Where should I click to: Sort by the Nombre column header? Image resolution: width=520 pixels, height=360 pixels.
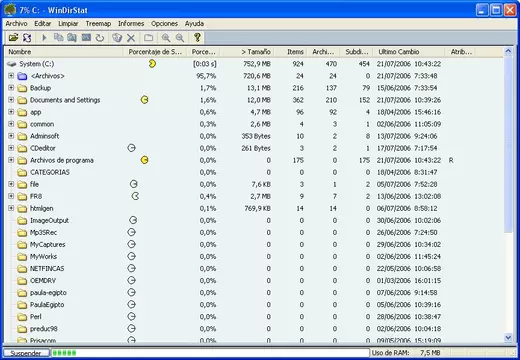tap(64, 52)
